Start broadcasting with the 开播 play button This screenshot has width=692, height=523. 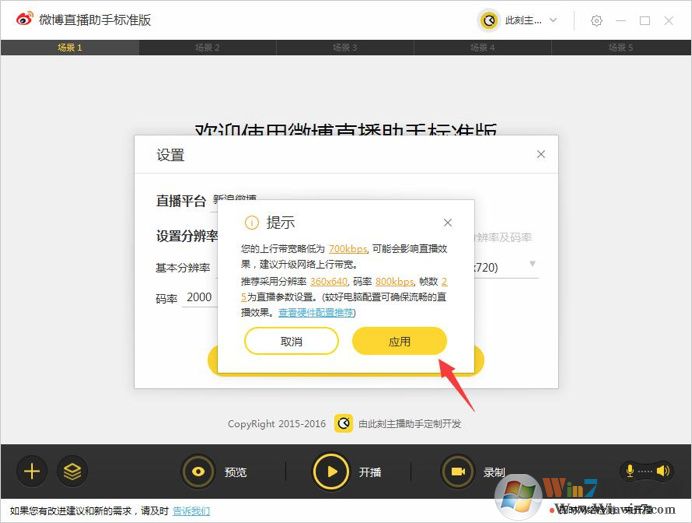tap(331, 472)
